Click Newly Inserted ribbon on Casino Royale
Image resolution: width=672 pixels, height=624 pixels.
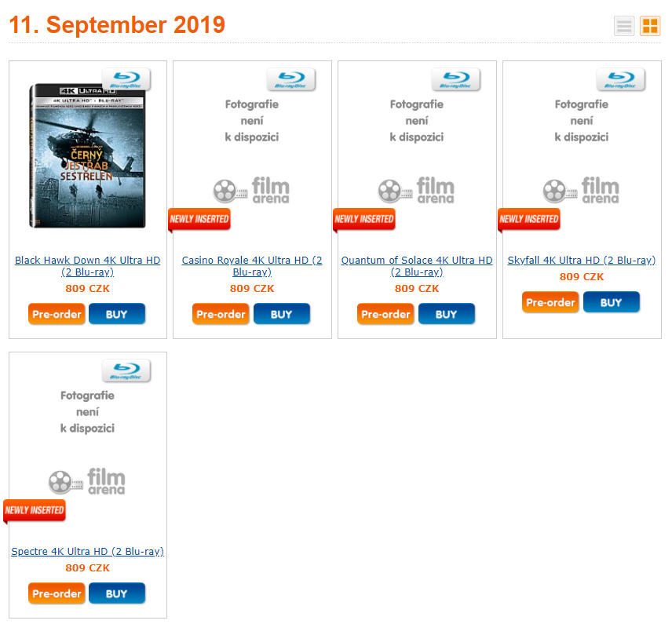[199, 219]
